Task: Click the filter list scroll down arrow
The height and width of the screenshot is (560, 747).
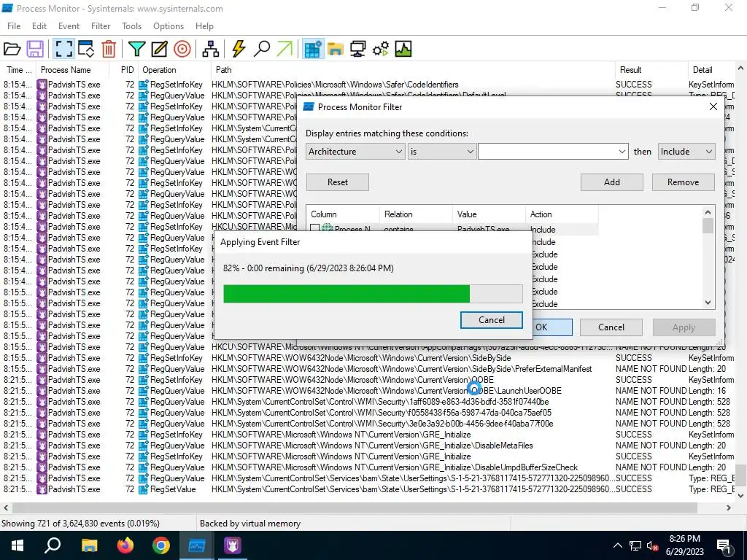Action: click(x=708, y=303)
